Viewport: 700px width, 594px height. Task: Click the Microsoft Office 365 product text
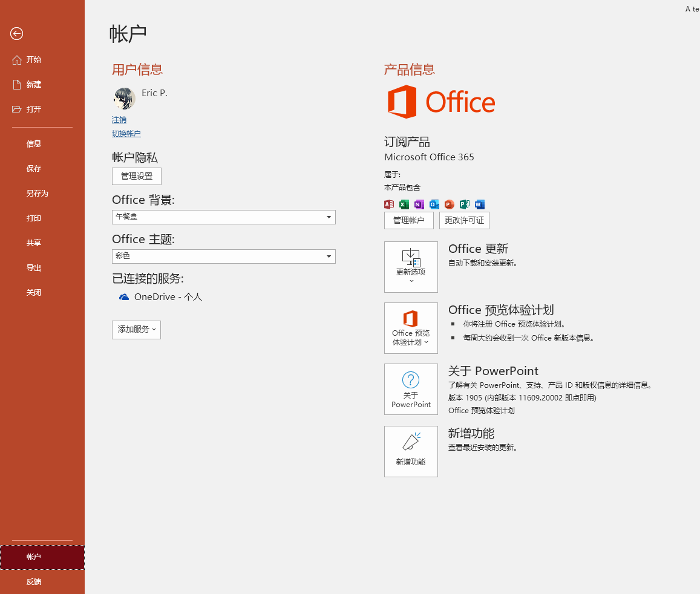point(429,157)
